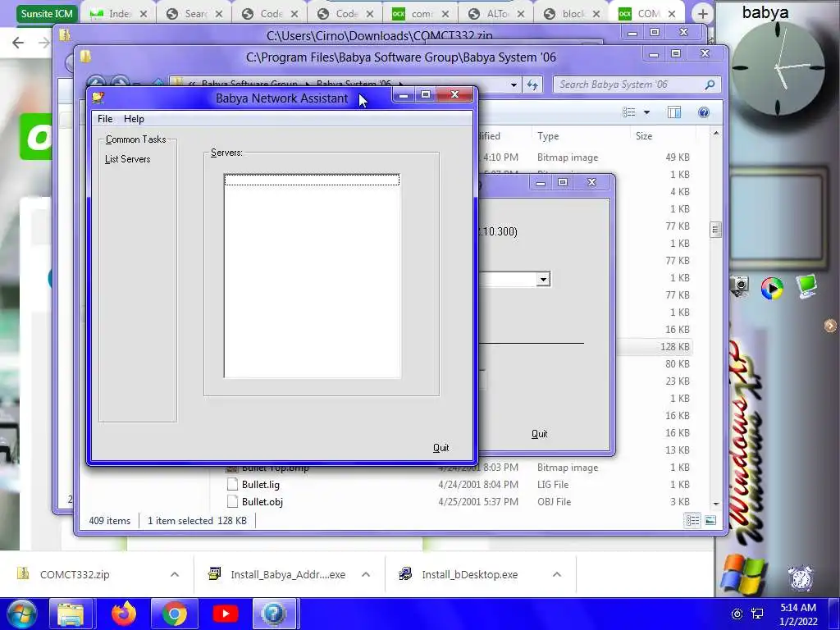Open the view options dropdown arrow

[x=646, y=112]
